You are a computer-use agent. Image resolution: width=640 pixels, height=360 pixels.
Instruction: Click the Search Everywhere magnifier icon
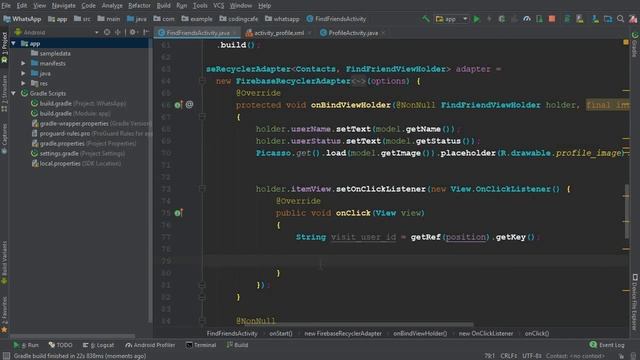[620, 19]
